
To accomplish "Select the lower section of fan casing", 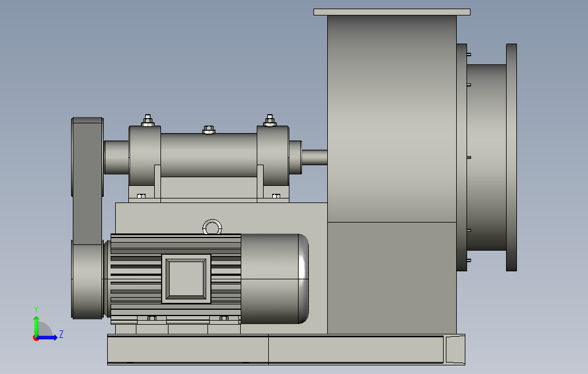I will 392,278.
